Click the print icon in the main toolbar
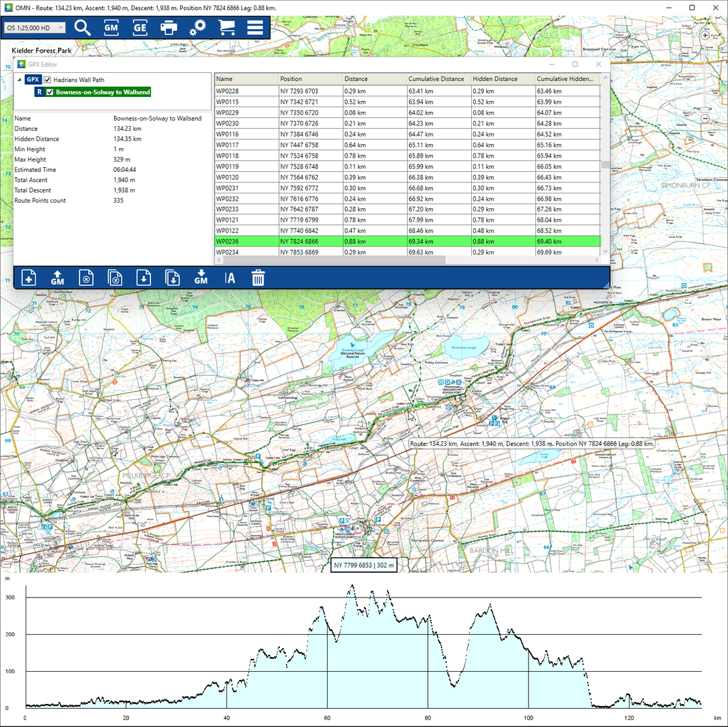 [x=169, y=28]
